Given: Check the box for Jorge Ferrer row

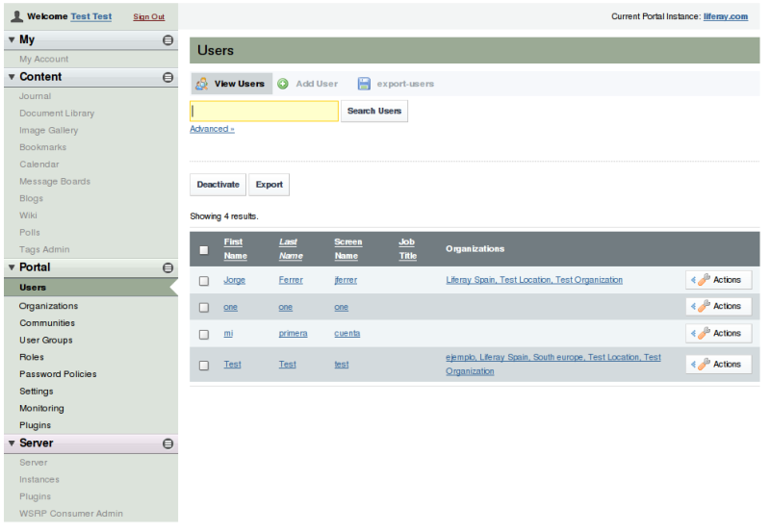Looking at the screenshot, I should pos(203,281).
